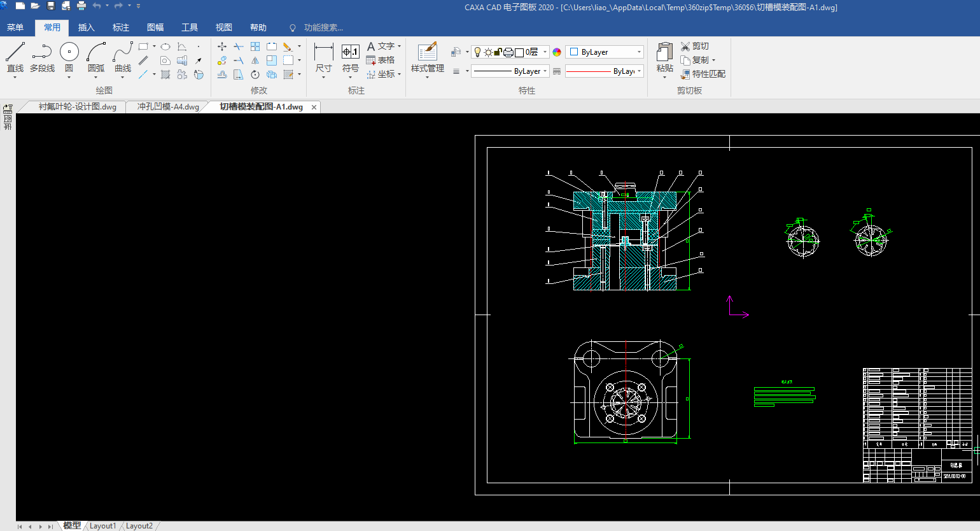Click the 尺寸 dimension tool
The image size is (980, 531).
(x=323, y=53)
